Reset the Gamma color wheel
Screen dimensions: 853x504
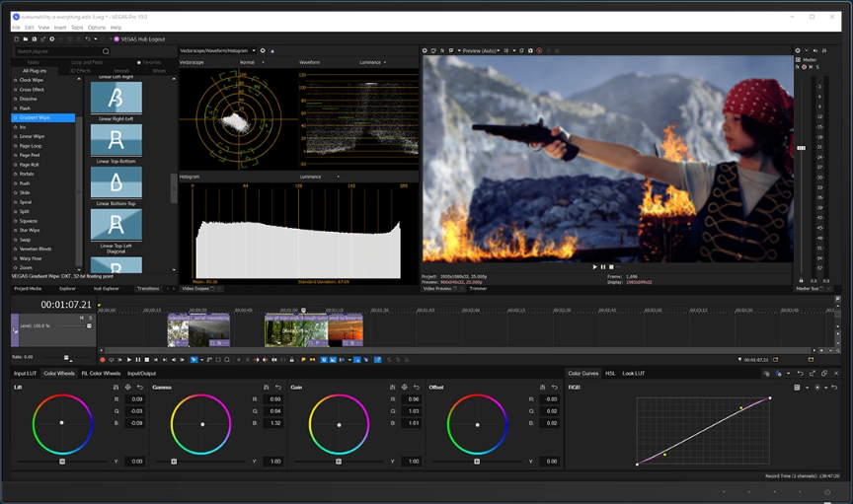point(278,387)
